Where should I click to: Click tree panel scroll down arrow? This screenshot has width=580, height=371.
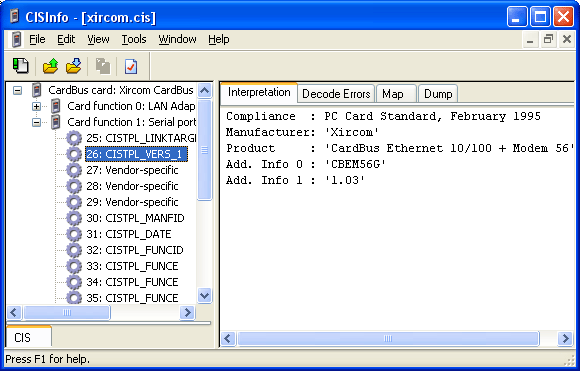[x=205, y=295]
